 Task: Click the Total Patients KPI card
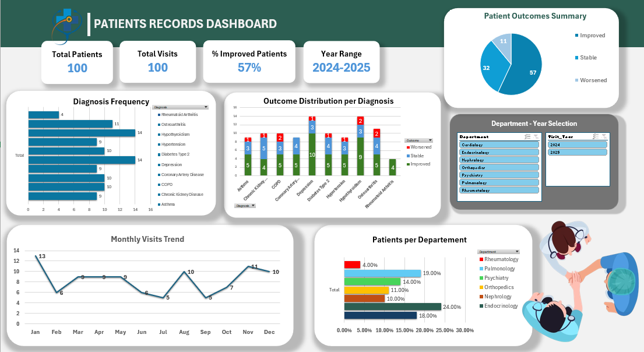coord(77,62)
